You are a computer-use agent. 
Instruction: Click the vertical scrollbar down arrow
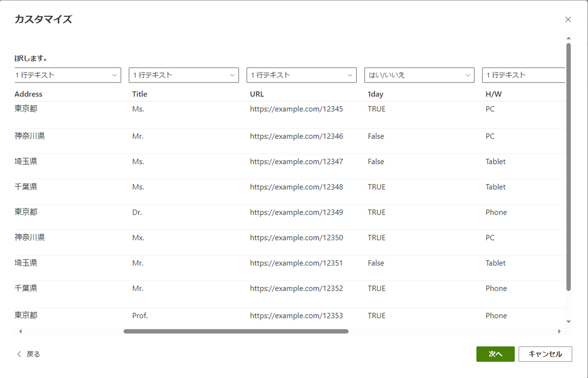568,322
